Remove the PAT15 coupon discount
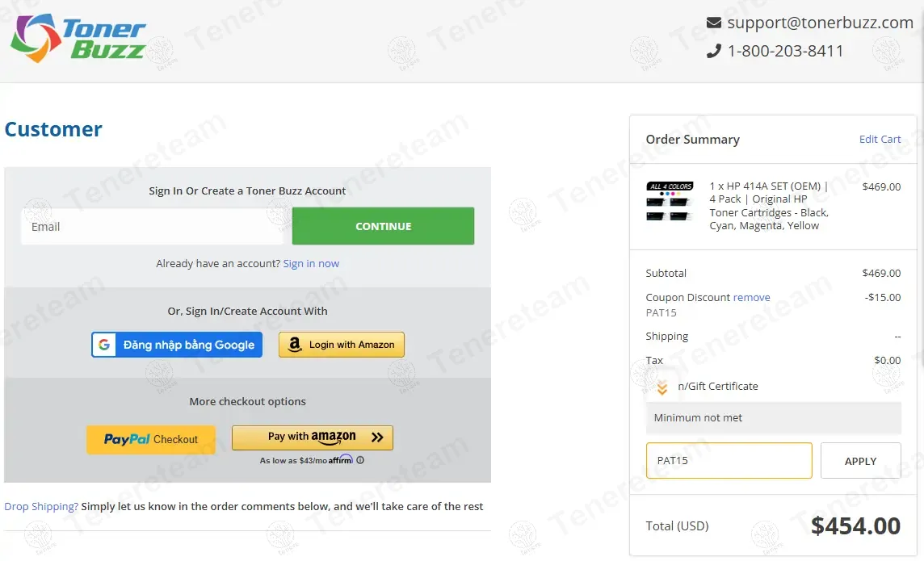This screenshot has width=924, height=561. point(752,297)
